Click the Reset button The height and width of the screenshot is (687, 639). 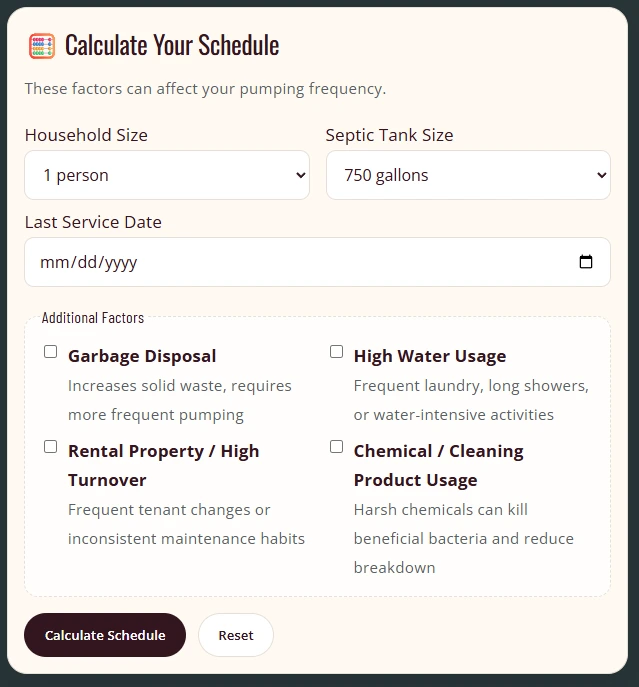pyautogui.click(x=236, y=635)
